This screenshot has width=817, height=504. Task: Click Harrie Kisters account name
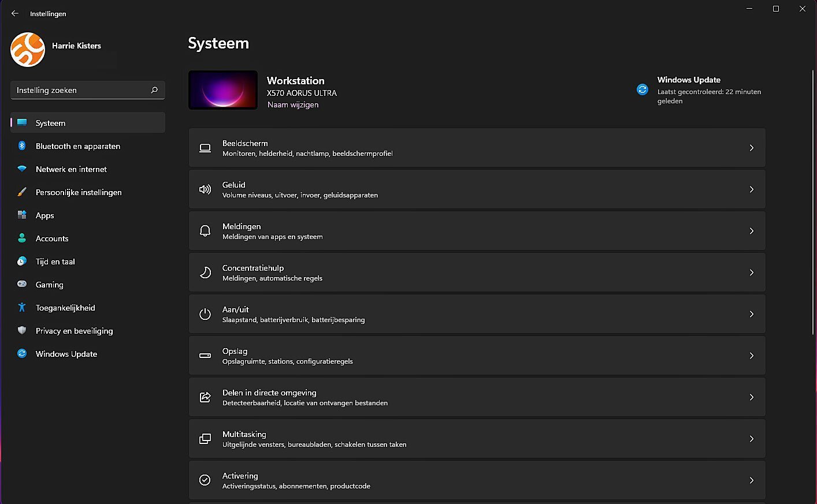pyautogui.click(x=76, y=46)
